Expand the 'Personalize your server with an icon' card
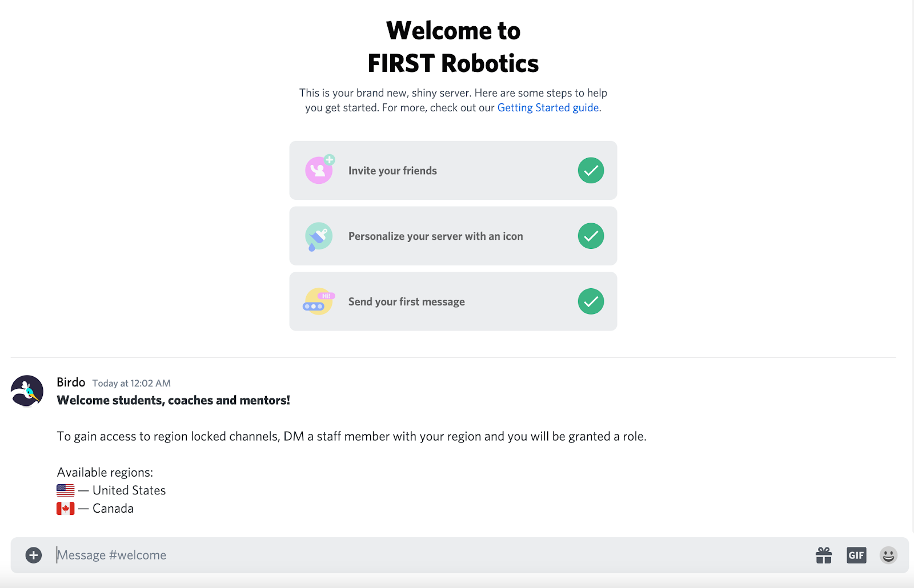Viewport: 914px width, 588px height. coord(453,236)
